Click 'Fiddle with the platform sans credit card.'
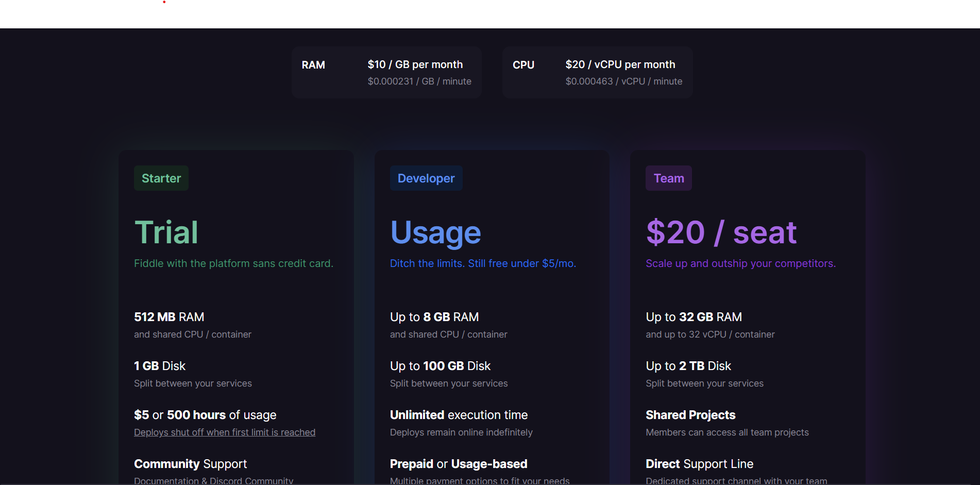Image resolution: width=980 pixels, height=485 pixels. [233, 263]
